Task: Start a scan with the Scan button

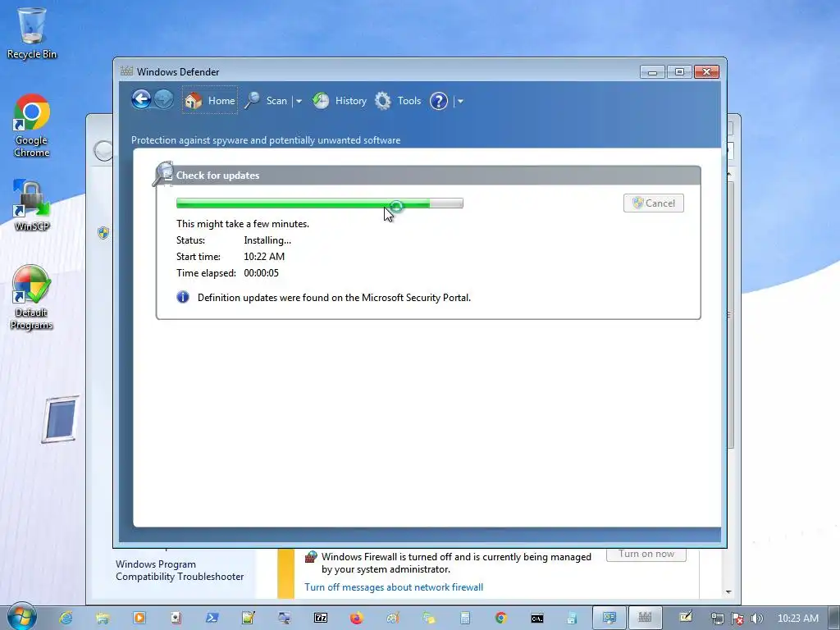Action: 267,101
